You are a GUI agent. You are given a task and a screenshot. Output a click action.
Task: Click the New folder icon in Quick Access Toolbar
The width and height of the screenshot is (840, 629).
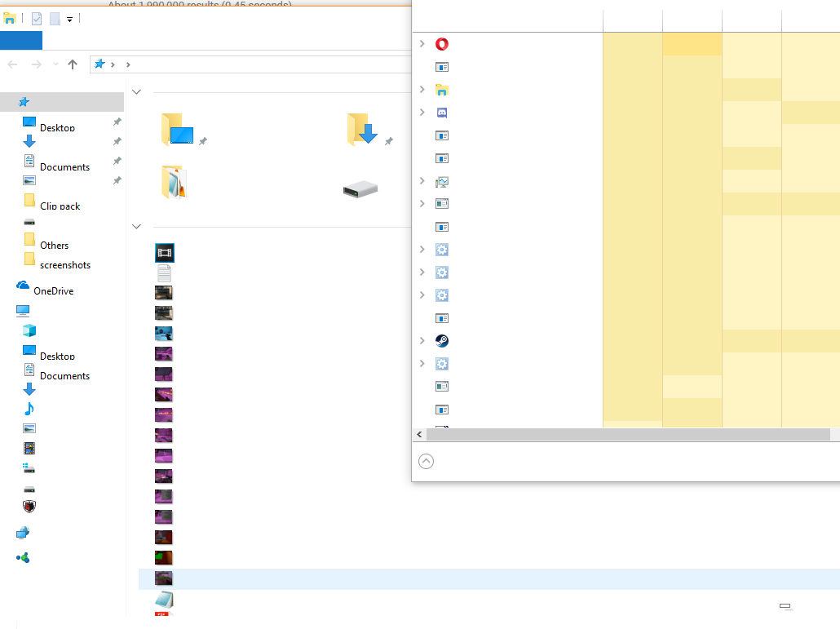(55, 19)
